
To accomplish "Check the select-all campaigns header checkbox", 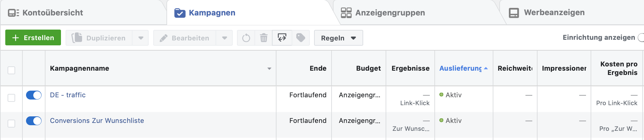I will tap(12, 70).
